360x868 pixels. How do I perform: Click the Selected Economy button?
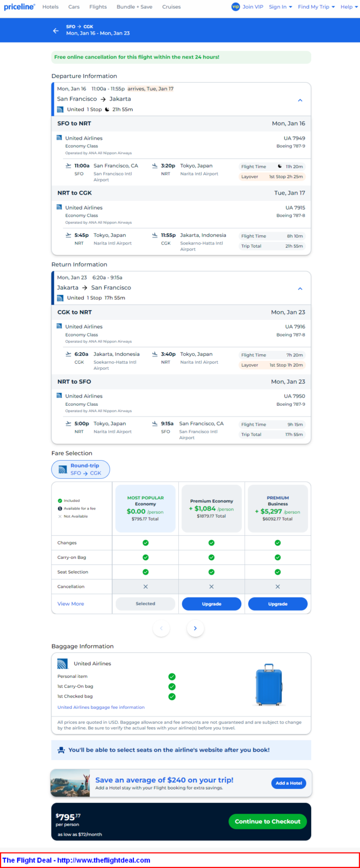click(x=146, y=604)
